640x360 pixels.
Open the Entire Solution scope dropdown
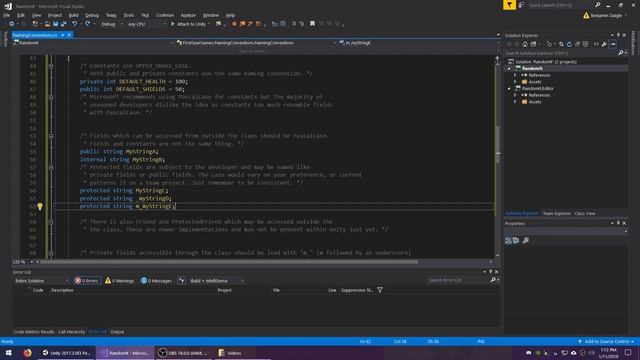(x=41, y=281)
